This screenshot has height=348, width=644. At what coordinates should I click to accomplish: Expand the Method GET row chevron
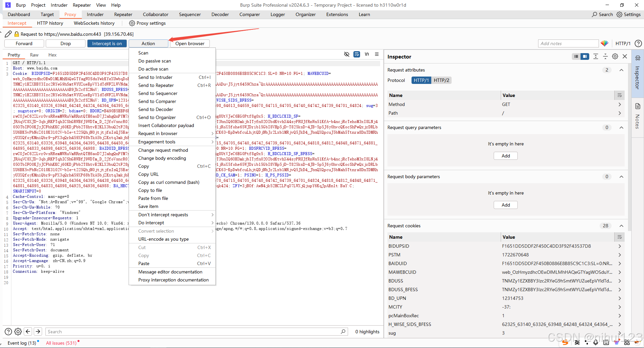(620, 104)
